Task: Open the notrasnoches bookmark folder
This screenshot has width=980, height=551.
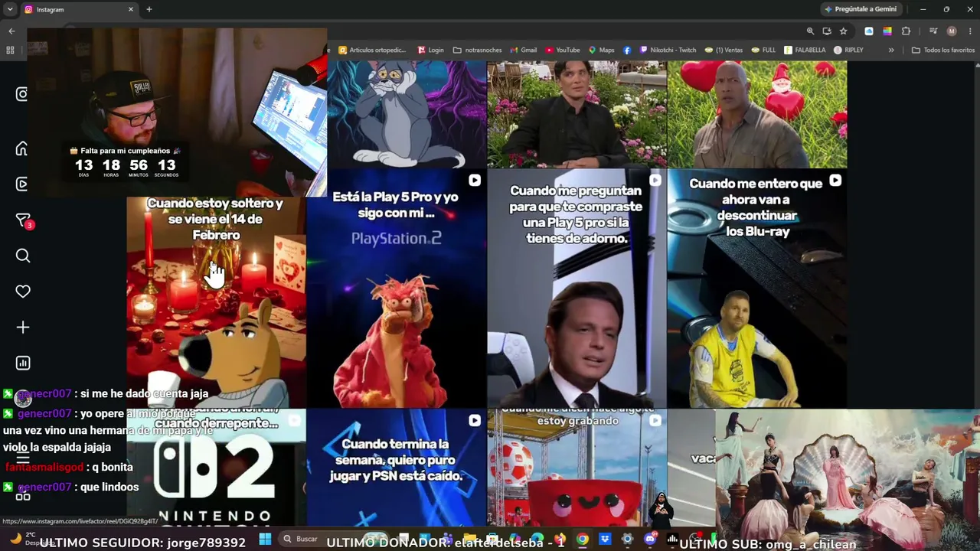Action: click(478, 51)
